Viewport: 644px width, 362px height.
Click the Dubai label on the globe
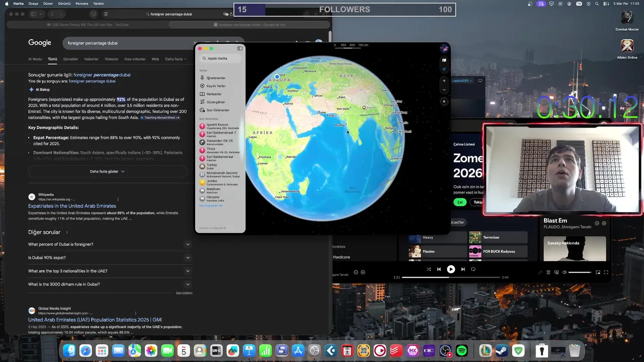tap(322, 112)
